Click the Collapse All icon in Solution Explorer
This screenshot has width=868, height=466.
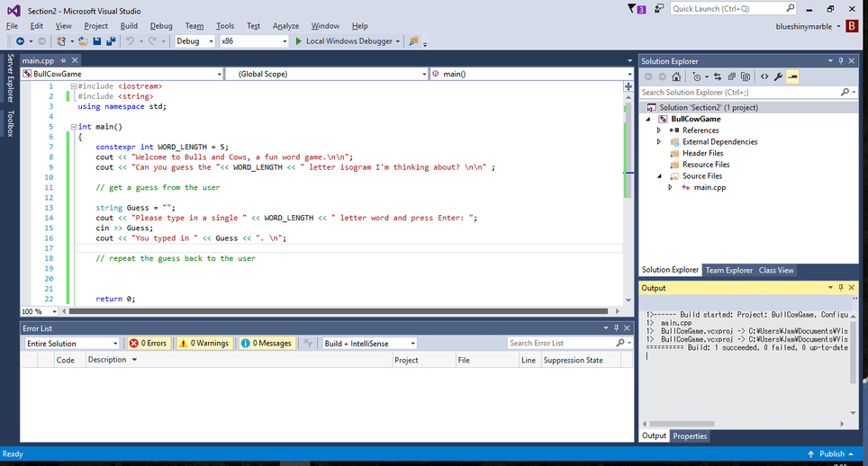[x=732, y=76]
